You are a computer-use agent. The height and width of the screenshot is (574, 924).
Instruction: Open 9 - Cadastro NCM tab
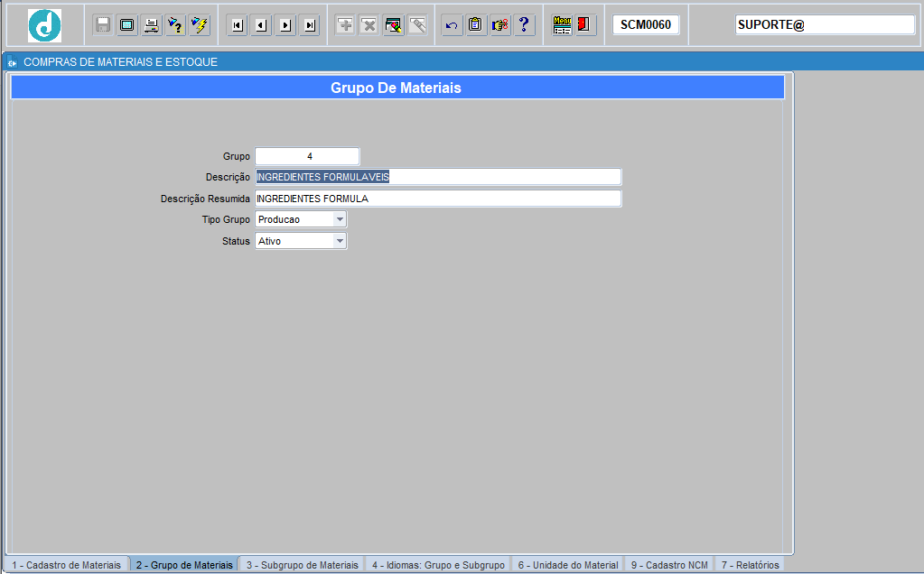669,565
